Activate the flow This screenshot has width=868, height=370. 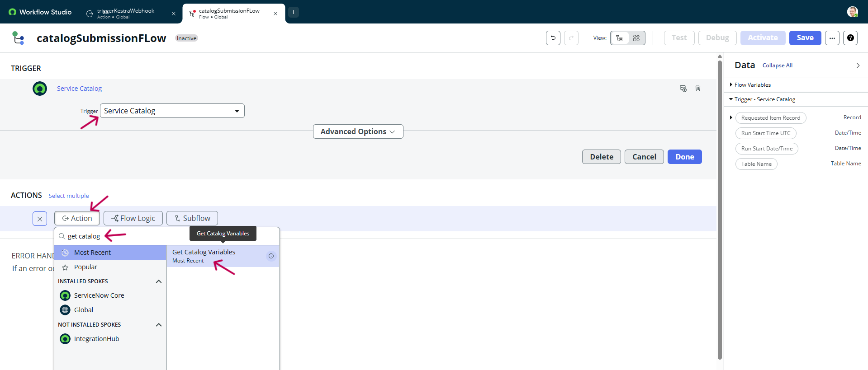763,38
